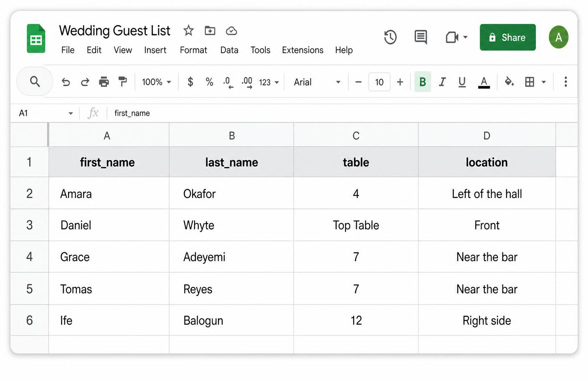This screenshot has width=588, height=381.
Task: Select the last_name header cell
Action: pos(231,162)
